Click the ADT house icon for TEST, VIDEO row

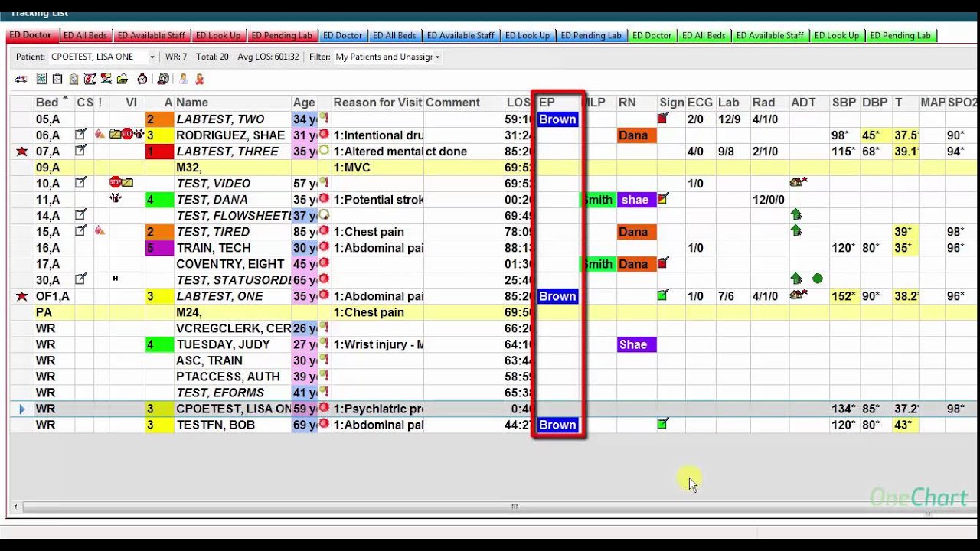[x=799, y=183]
